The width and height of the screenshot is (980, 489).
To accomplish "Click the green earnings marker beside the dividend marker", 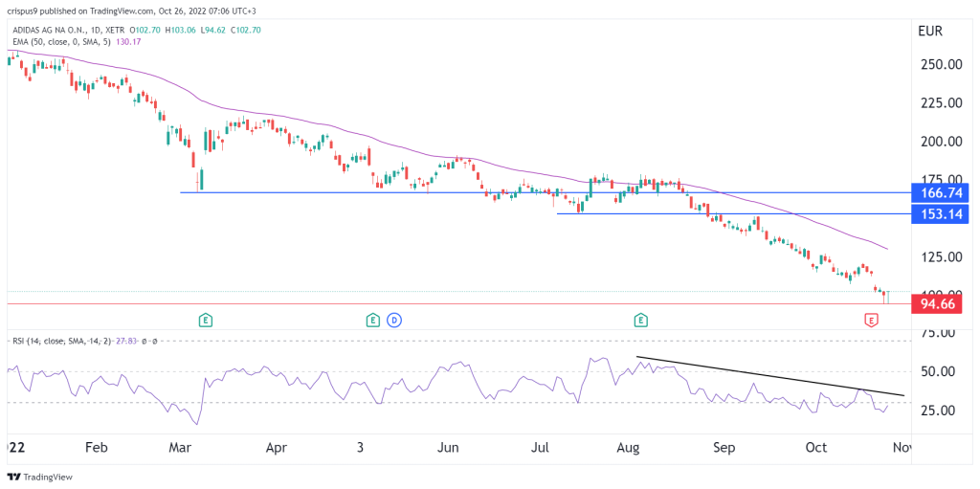I will point(373,321).
